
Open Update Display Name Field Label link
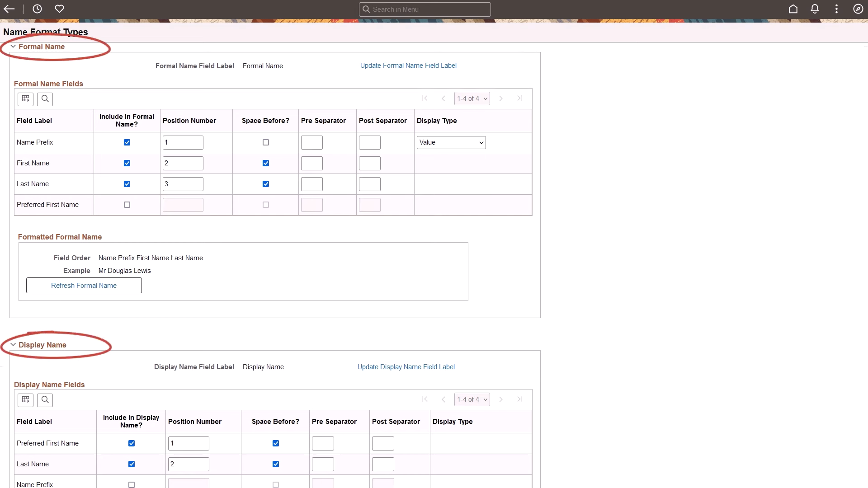pyautogui.click(x=406, y=366)
